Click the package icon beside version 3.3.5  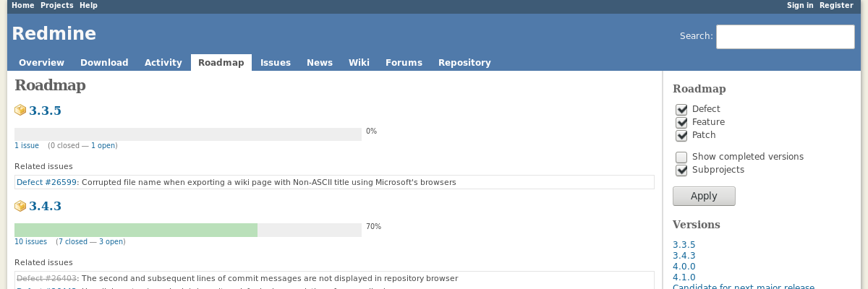(x=20, y=111)
